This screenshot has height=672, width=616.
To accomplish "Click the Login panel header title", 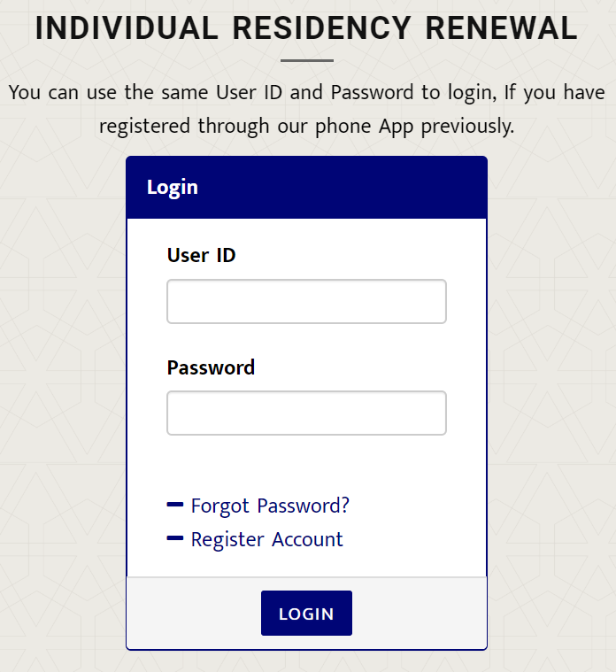I will click(x=173, y=188).
